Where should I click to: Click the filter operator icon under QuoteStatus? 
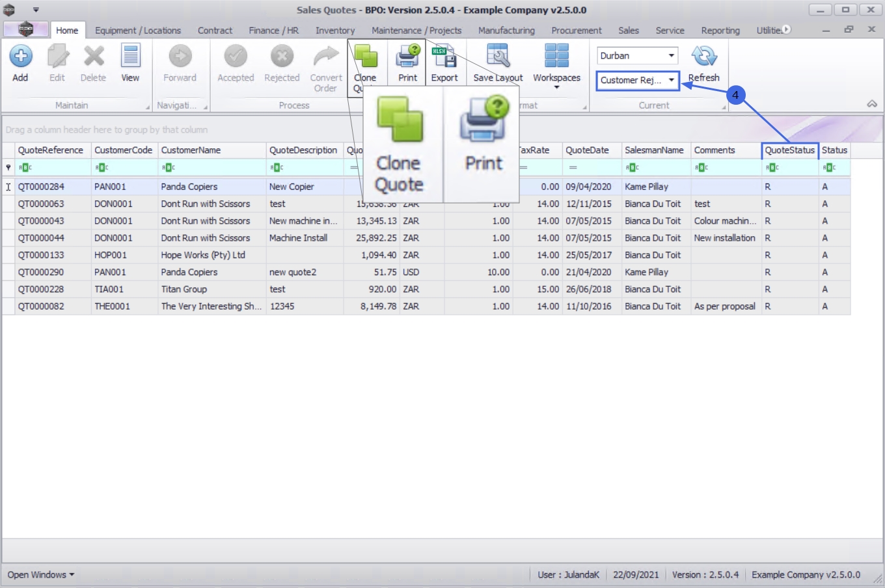click(x=772, y=168)
